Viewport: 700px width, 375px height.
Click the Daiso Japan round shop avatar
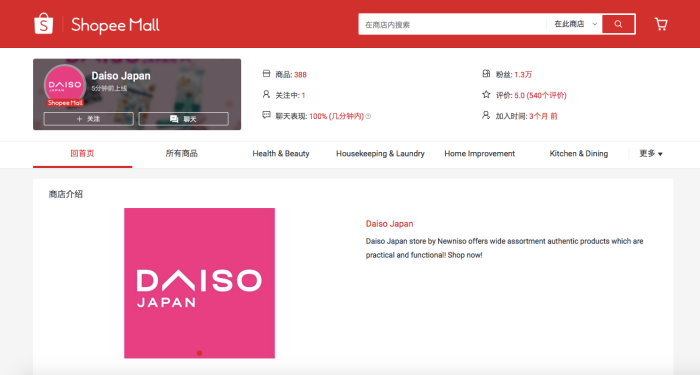(65, 85)
